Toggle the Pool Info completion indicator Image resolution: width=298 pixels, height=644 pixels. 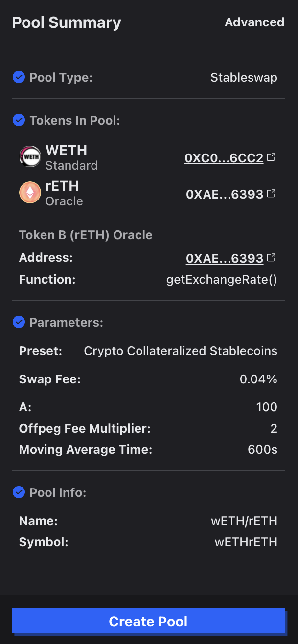(x=19, y=492)
